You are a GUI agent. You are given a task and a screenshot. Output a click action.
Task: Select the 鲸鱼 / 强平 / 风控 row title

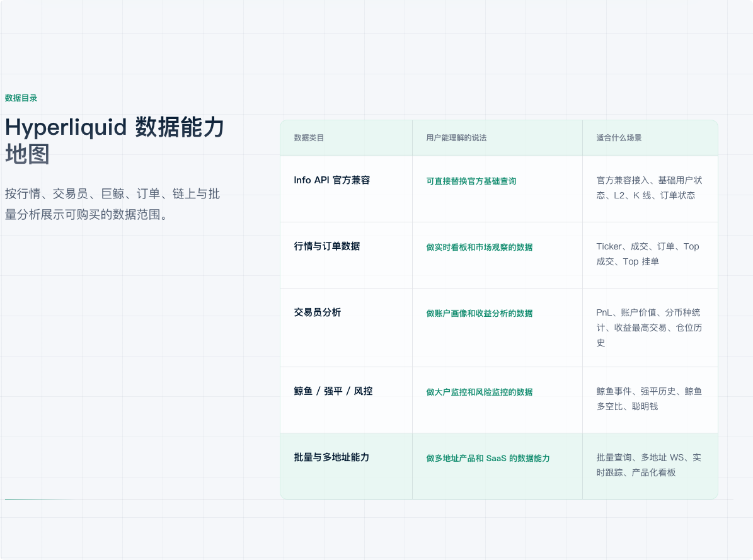[x=333, y=391]
